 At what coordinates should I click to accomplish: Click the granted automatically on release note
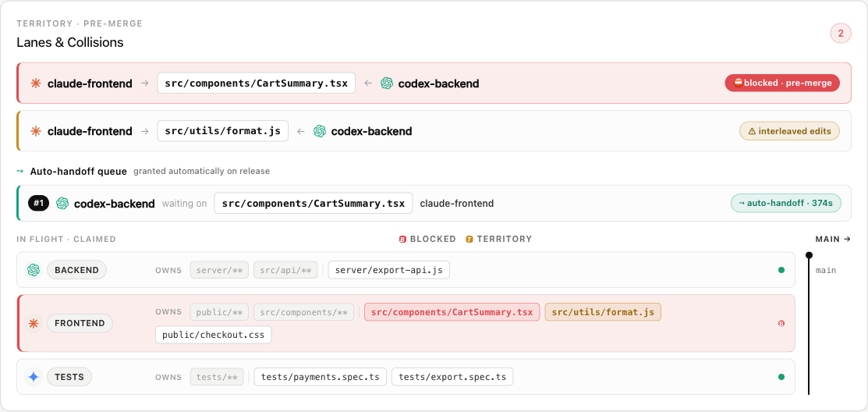[x=201, y=171]
